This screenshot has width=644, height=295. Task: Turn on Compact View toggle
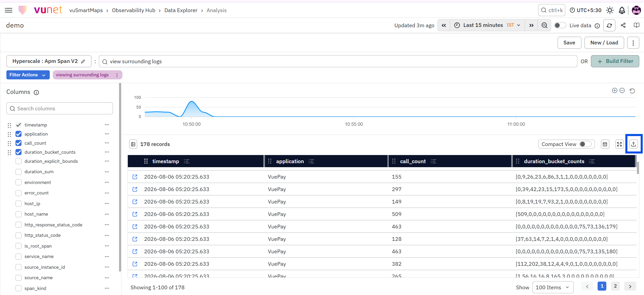pyautogui.click(x=585, y=144)
